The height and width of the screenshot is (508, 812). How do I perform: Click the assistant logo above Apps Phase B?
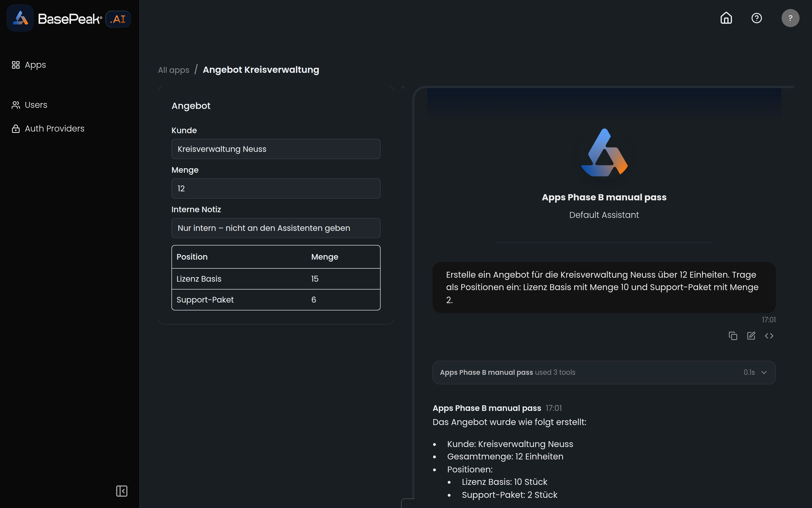click(604, 152)
